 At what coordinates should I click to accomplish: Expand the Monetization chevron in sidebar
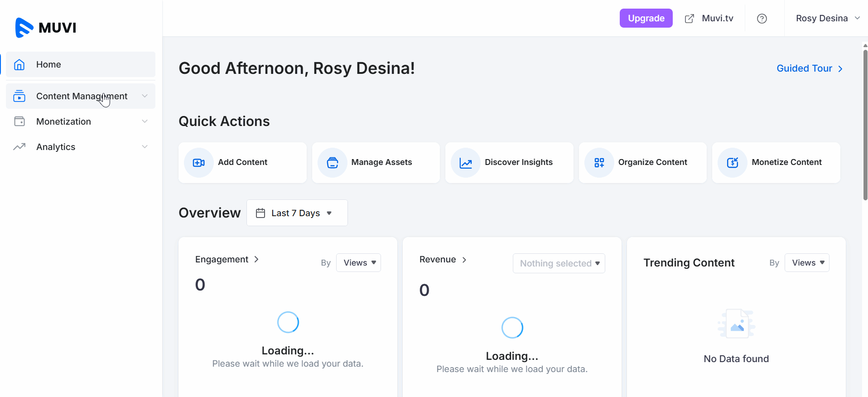(x=145, y=121)
